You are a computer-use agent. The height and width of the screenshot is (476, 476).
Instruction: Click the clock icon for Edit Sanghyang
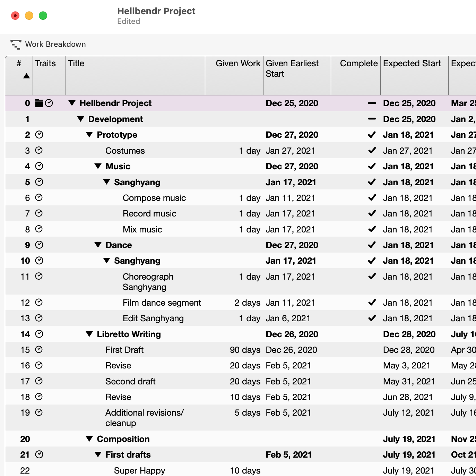pos(39,318)
